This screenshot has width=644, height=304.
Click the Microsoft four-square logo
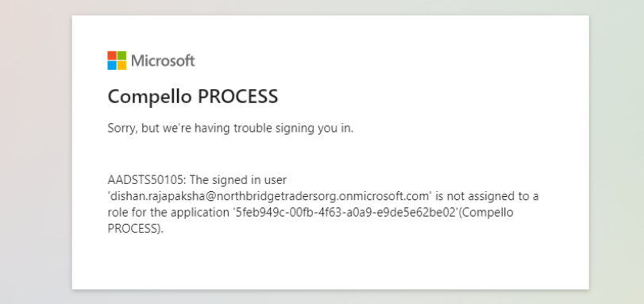tap(117, 60)
